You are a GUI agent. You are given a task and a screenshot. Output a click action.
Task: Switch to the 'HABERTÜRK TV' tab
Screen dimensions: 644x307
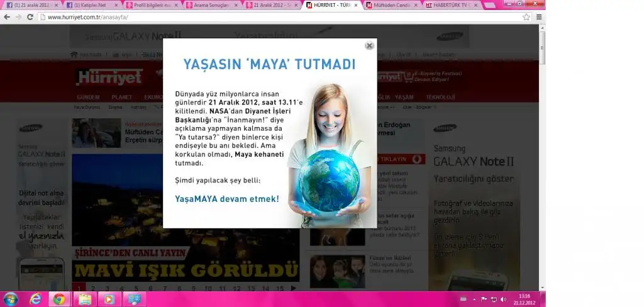[x=452, y=5]
